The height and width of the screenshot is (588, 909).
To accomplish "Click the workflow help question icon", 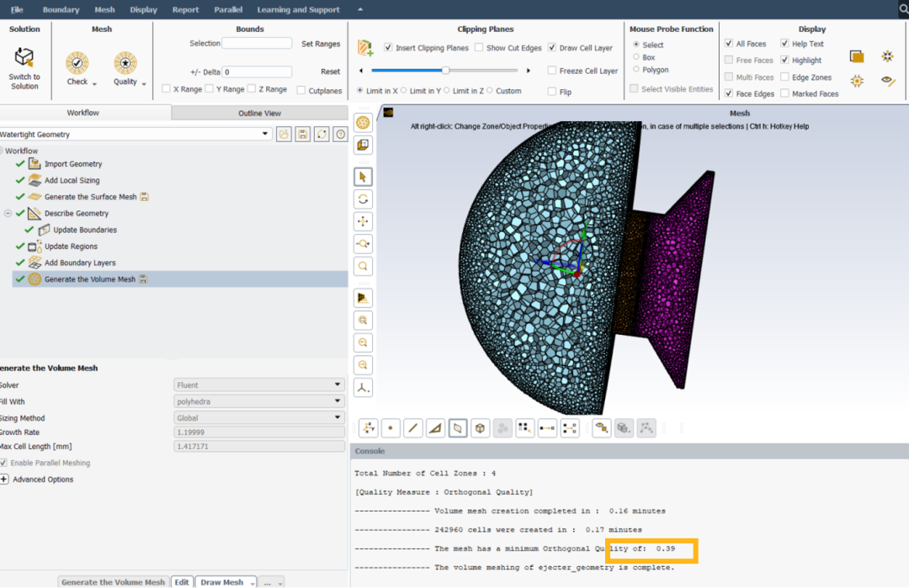I will (x=340, y=135).
